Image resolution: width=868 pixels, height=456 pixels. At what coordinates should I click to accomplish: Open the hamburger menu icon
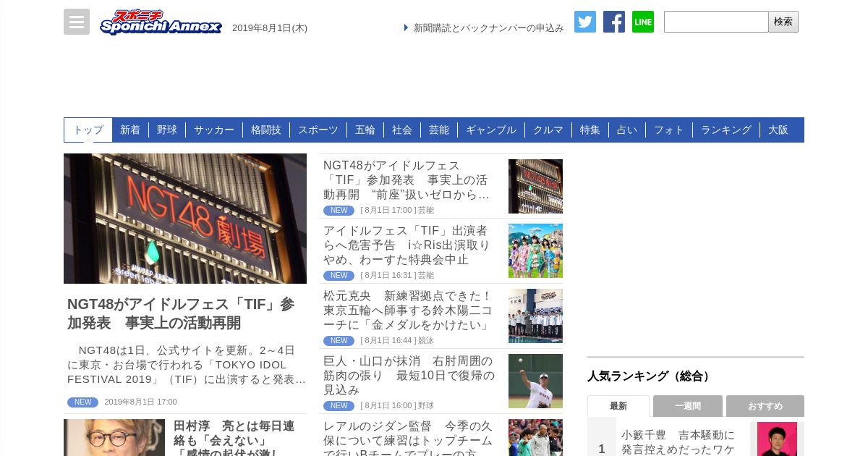coord(77,22)
